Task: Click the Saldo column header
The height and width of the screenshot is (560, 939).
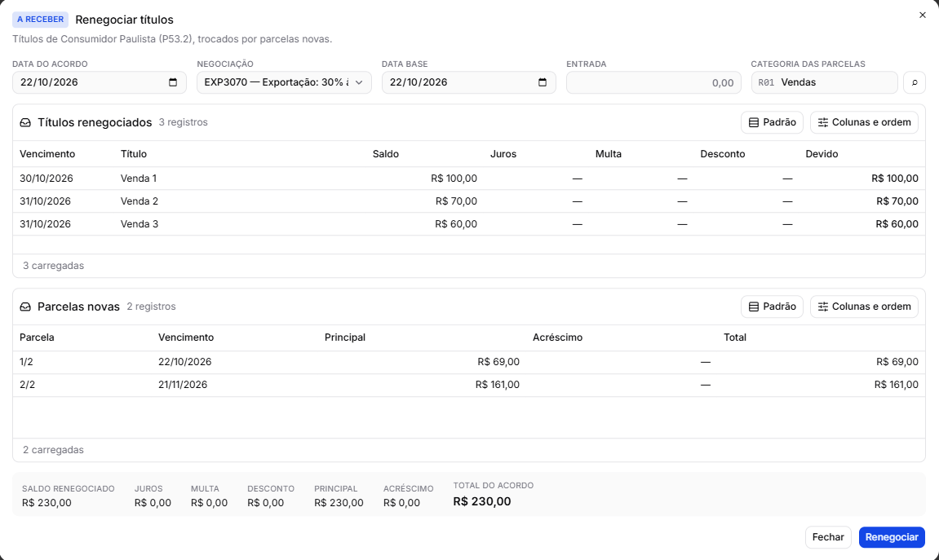Action: [x=386, y=154]
